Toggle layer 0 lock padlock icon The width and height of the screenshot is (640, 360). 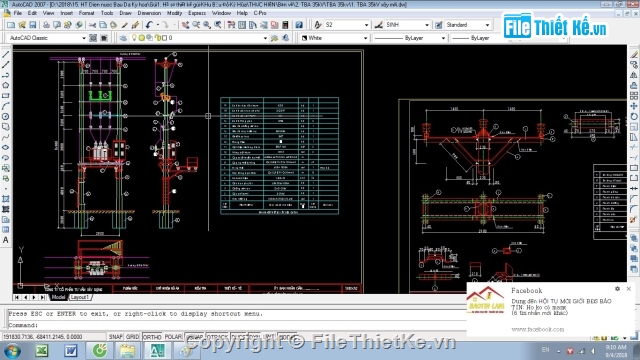158,38
